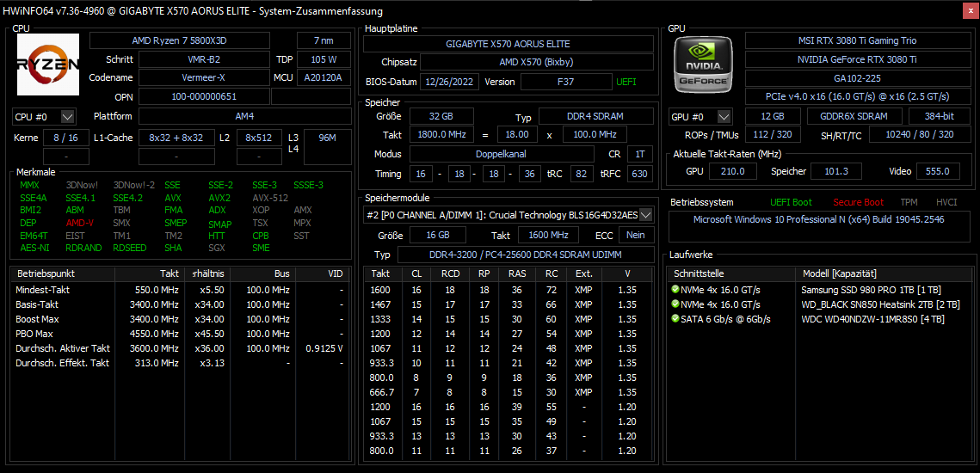Select the Durchsch. Aktiver Takt row
Screen dimensions: 980x473
point(181,348)
